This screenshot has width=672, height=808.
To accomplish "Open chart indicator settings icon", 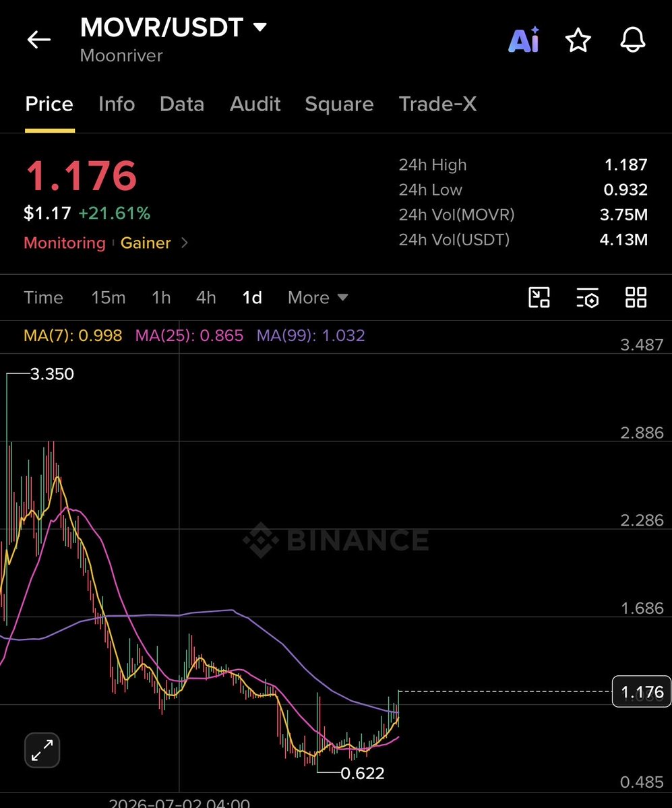I will pos(588,297).
